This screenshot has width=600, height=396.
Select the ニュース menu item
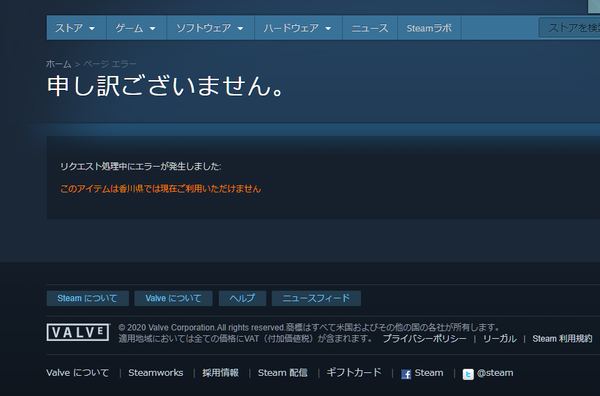point(370,28)
